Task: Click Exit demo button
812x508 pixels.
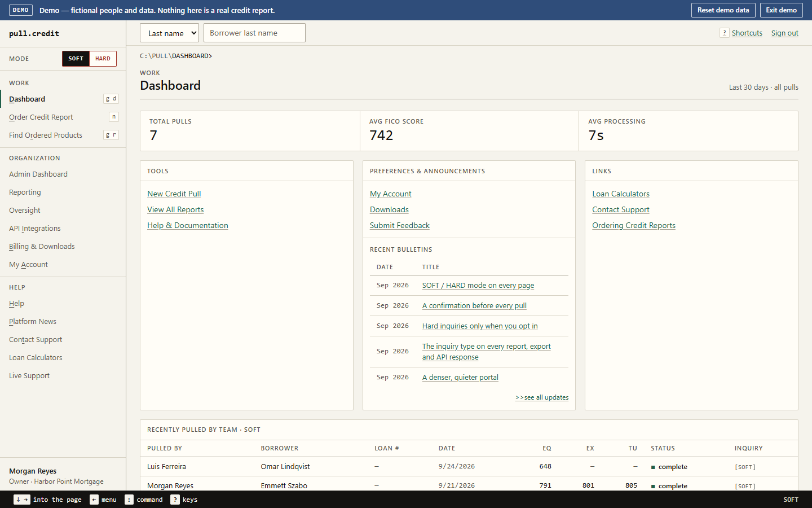Action: tap(781, 10)
